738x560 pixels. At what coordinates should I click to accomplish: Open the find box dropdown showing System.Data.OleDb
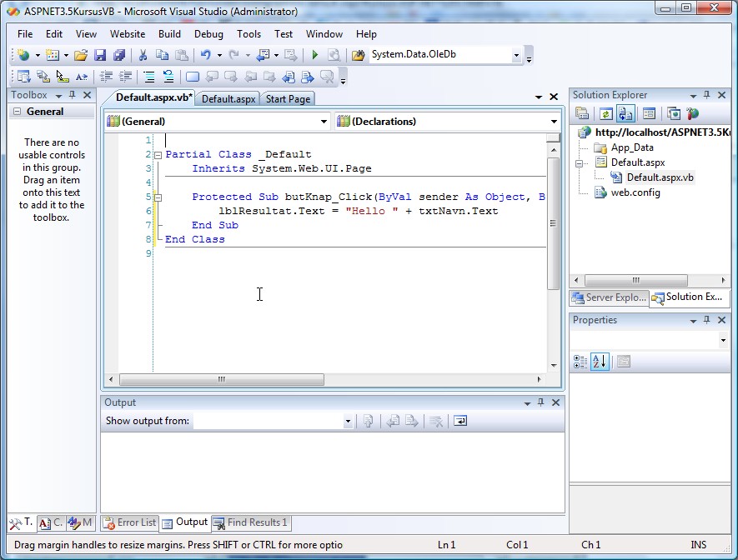click(516, 55)
